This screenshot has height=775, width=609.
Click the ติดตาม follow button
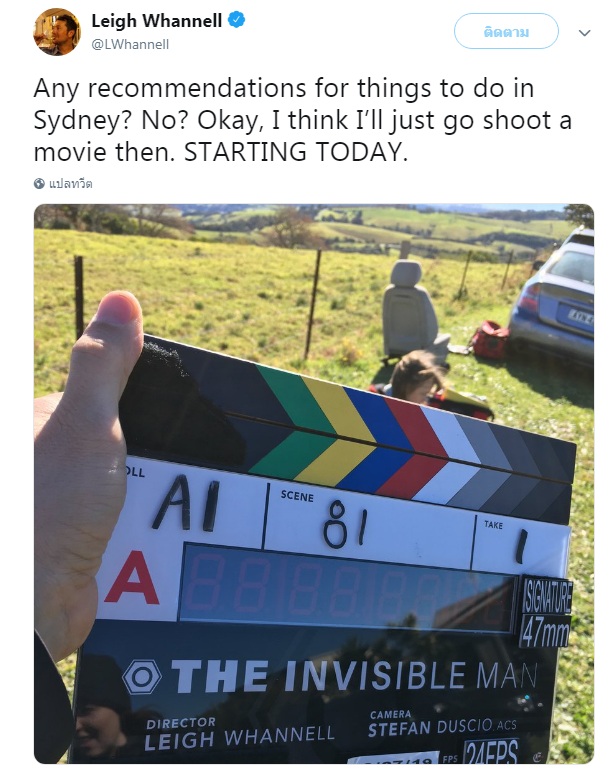[506, 32]
